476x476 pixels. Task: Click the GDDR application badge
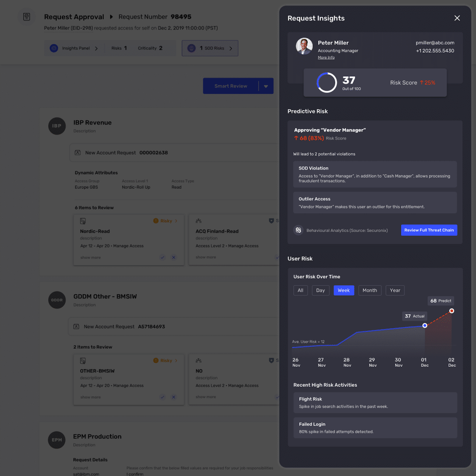[x=57, y=300]
